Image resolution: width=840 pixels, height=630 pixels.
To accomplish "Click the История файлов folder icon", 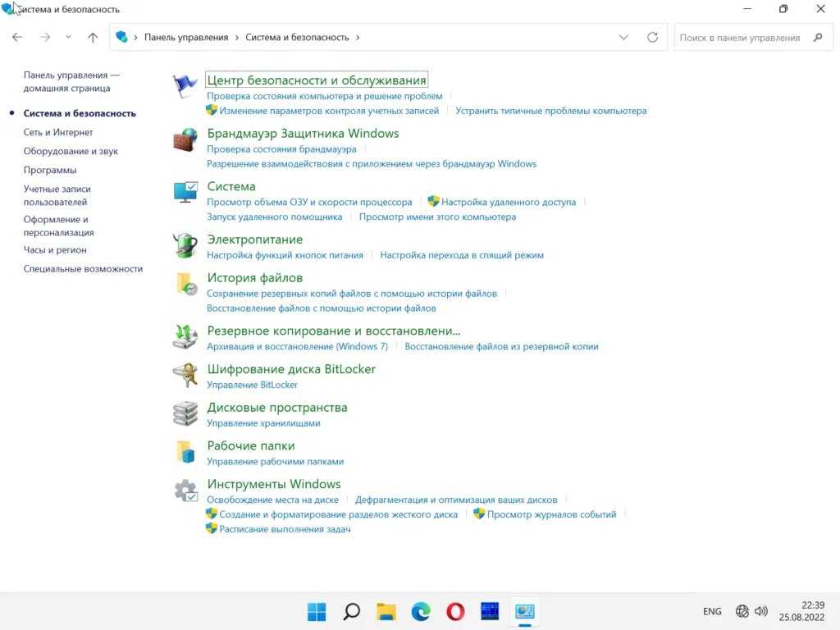I will pos(185,284).
